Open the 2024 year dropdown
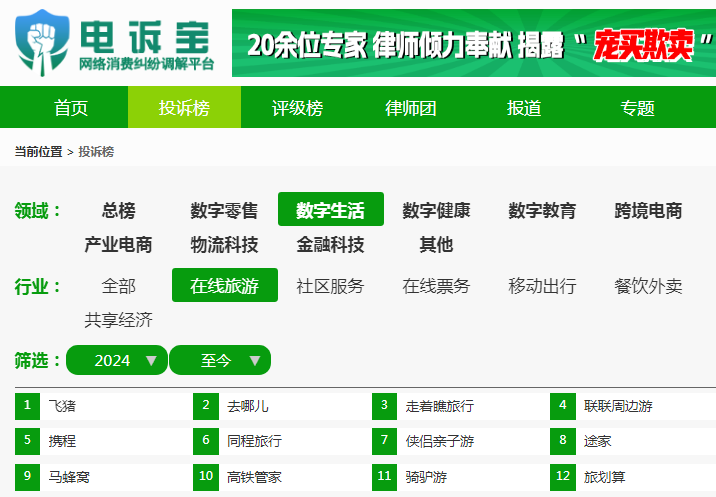The height and width of the screenshot is (497, 716). pyautogui.click(x=117, y=360)
